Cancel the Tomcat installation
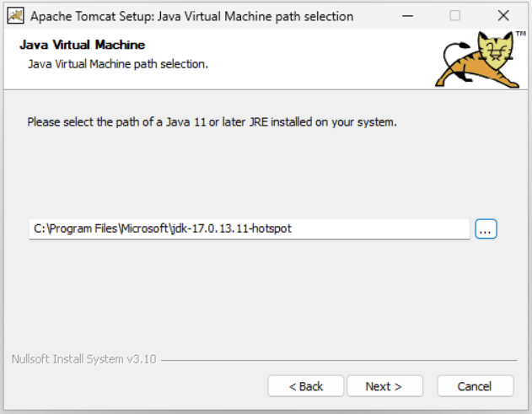 [x=475, y=386]
